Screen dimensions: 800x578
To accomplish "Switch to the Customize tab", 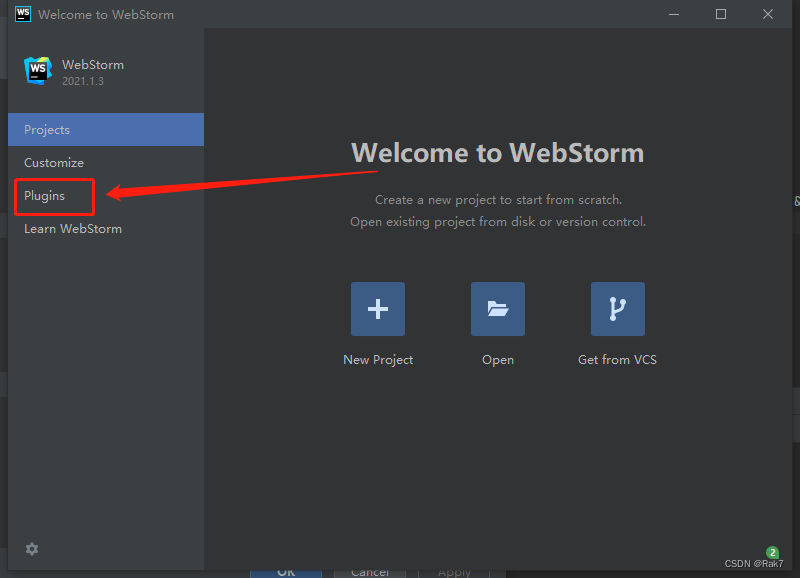I will click(106, 163).
